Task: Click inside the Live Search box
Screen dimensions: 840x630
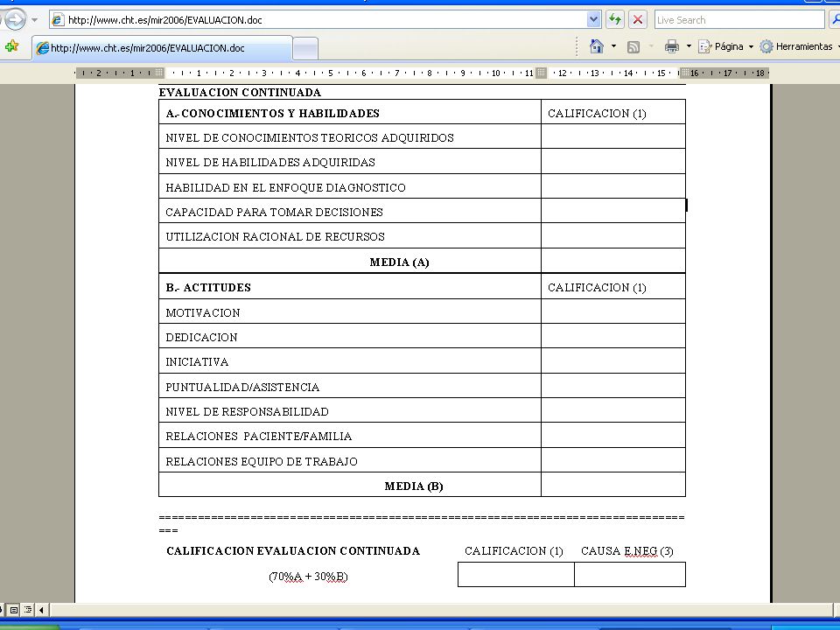Action: (x=738, y=20)
